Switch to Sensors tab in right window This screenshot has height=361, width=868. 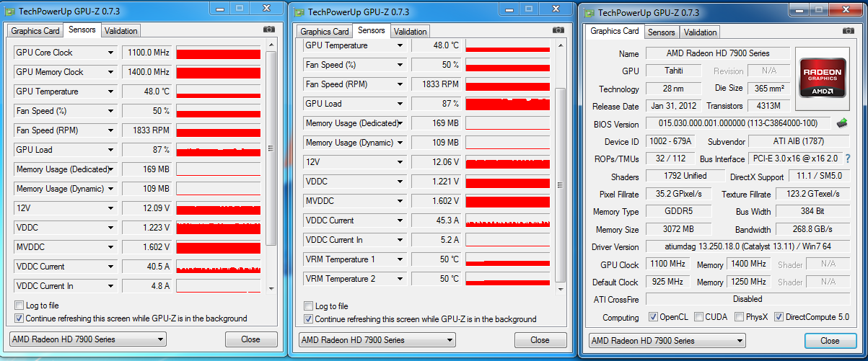pyautogui.click(x=662, y=32)
